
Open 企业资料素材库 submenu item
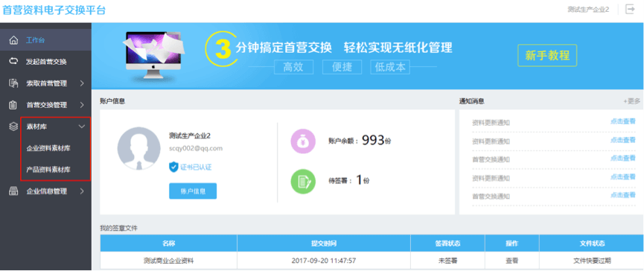(48, 148)
